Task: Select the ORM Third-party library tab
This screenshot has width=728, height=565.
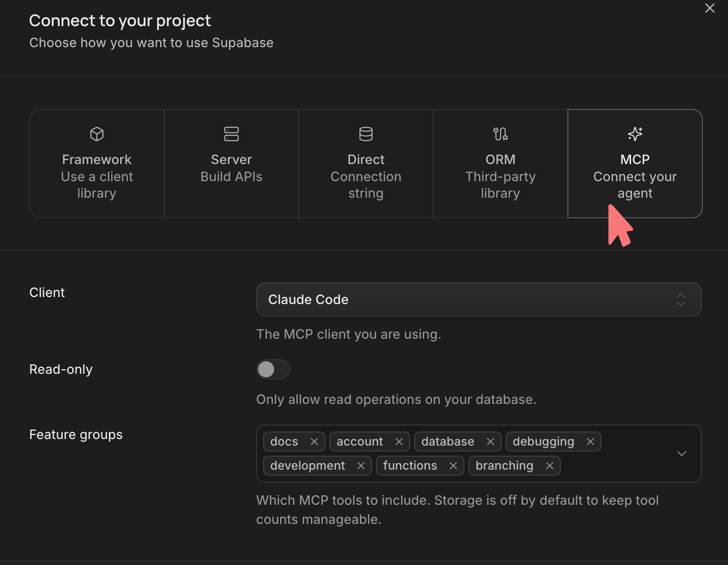Action: point(501,164)
